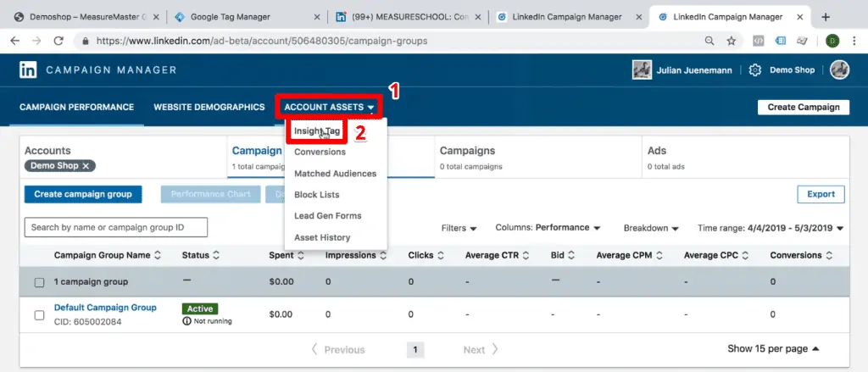Close the Demoshop MeasureMaster tab
The width and height of the screenshot is (868, 372).
tap(156, 17)
